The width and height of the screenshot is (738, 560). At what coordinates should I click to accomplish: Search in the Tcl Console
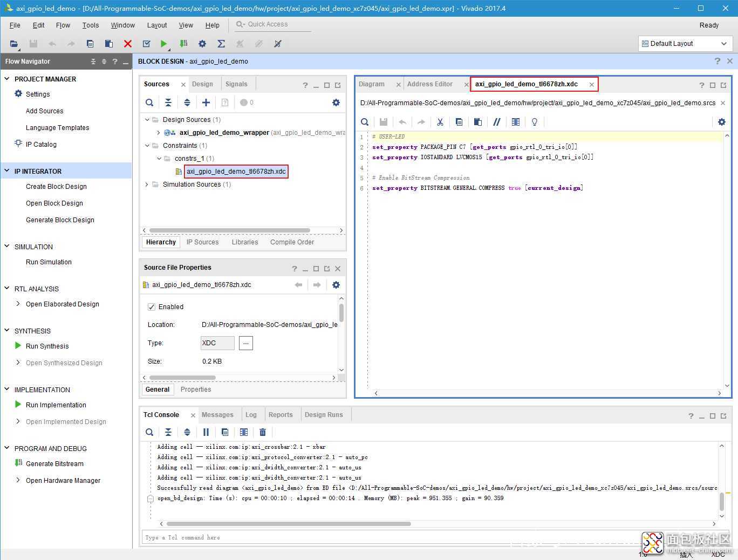tap(149, 432)
